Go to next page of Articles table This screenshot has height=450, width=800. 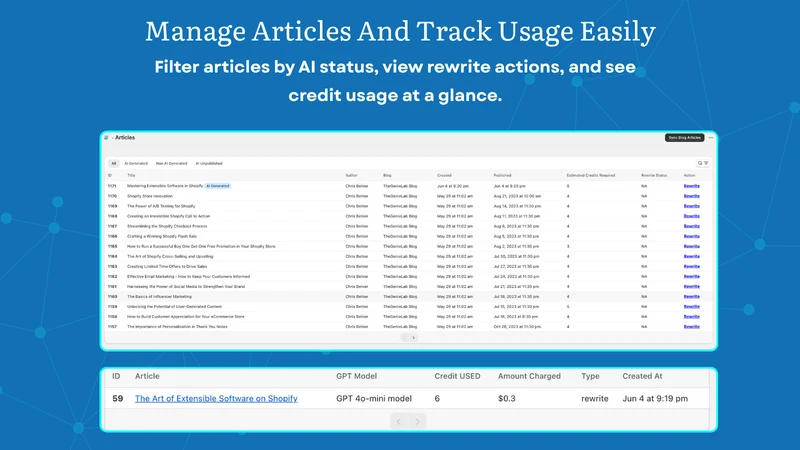414,338
